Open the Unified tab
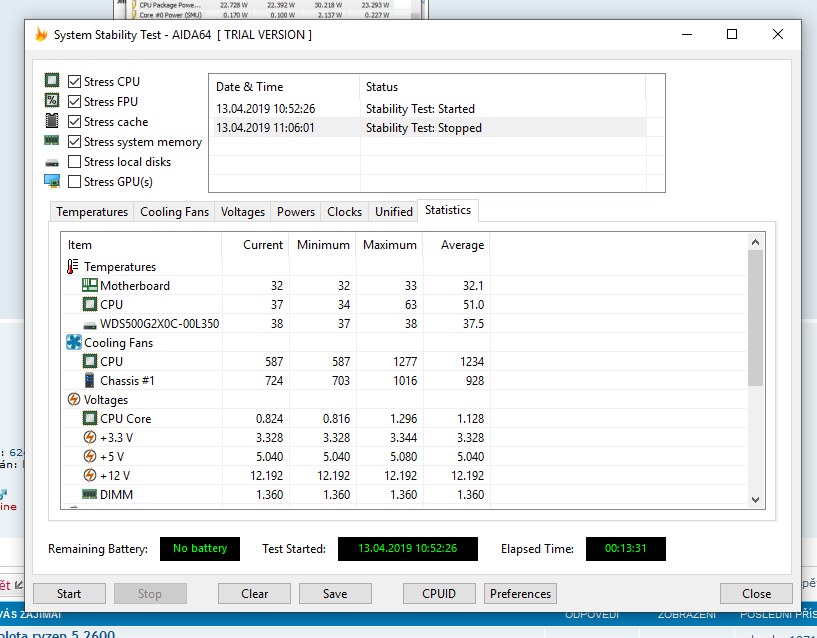 (393, 212)
